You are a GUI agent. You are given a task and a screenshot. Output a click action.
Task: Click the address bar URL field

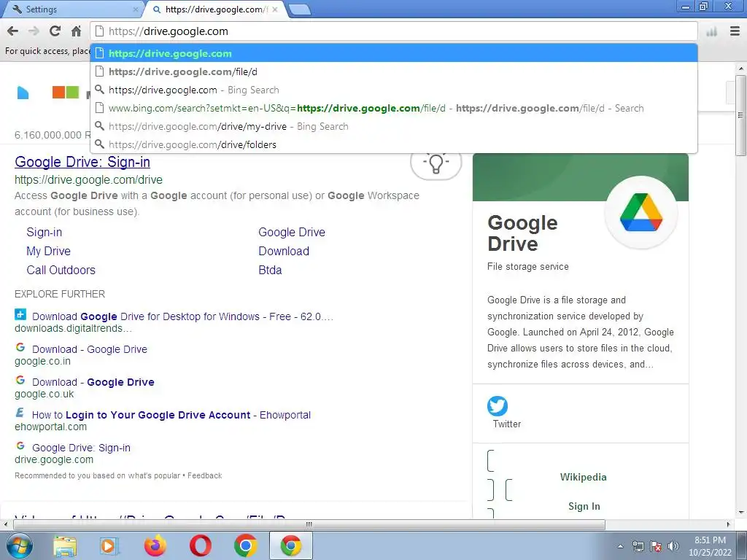394,31
